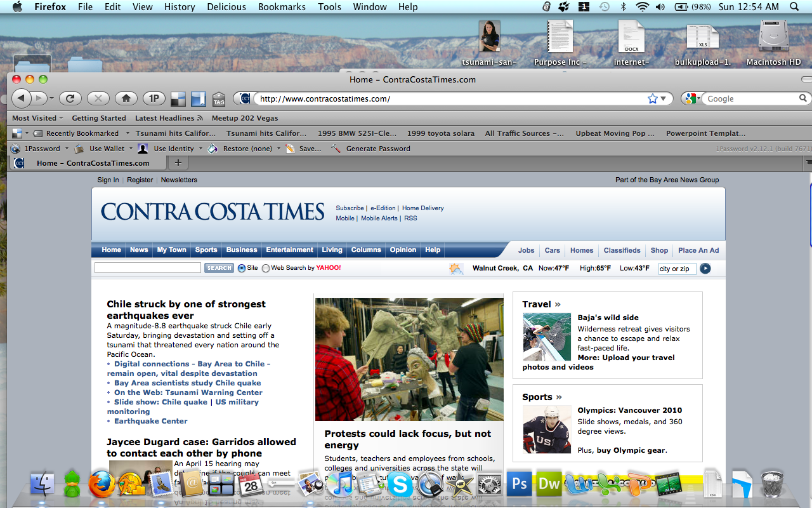The height and width of the screenshot is (508, 812).
Task: Open iTunes from the Dock
Action: [341, 485]
